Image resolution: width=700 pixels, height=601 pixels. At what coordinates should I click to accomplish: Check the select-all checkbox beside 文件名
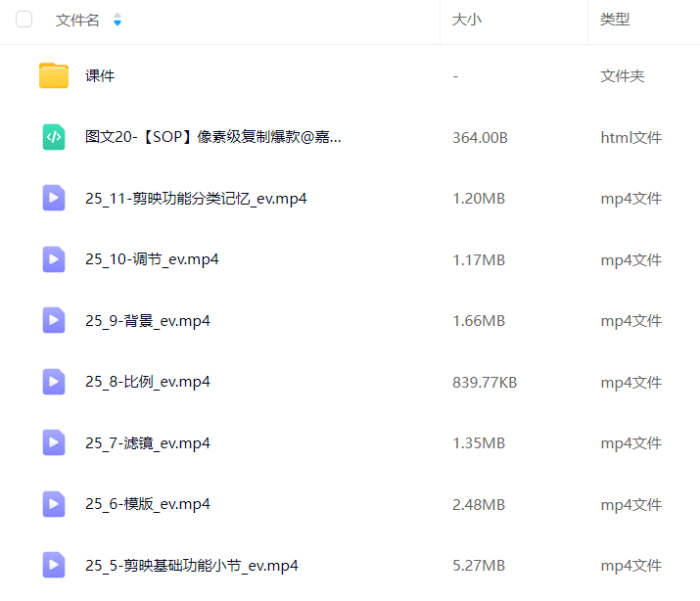[23, 20]
